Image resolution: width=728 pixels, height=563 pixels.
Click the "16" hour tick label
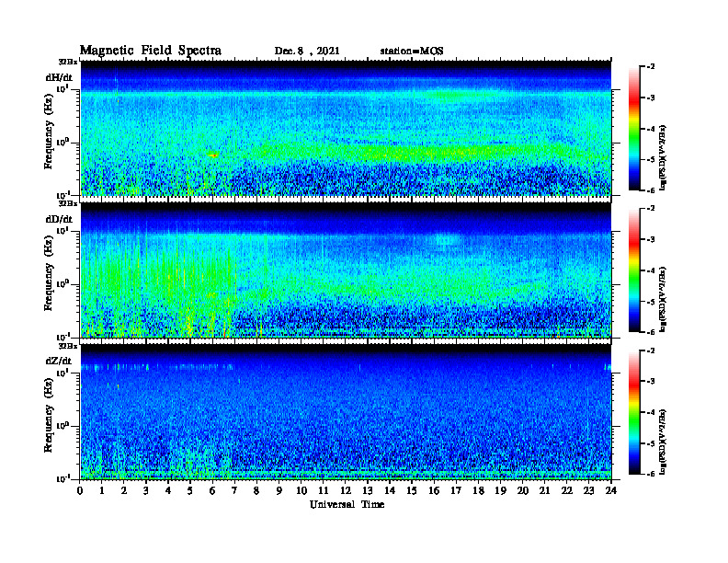click(x=434, y=490)
